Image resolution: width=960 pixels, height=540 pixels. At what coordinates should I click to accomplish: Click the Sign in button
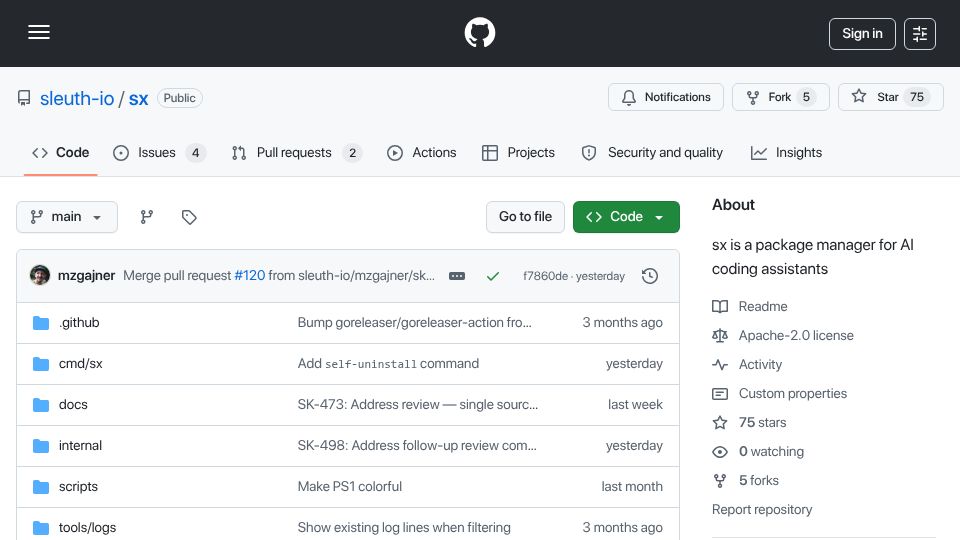862,34
